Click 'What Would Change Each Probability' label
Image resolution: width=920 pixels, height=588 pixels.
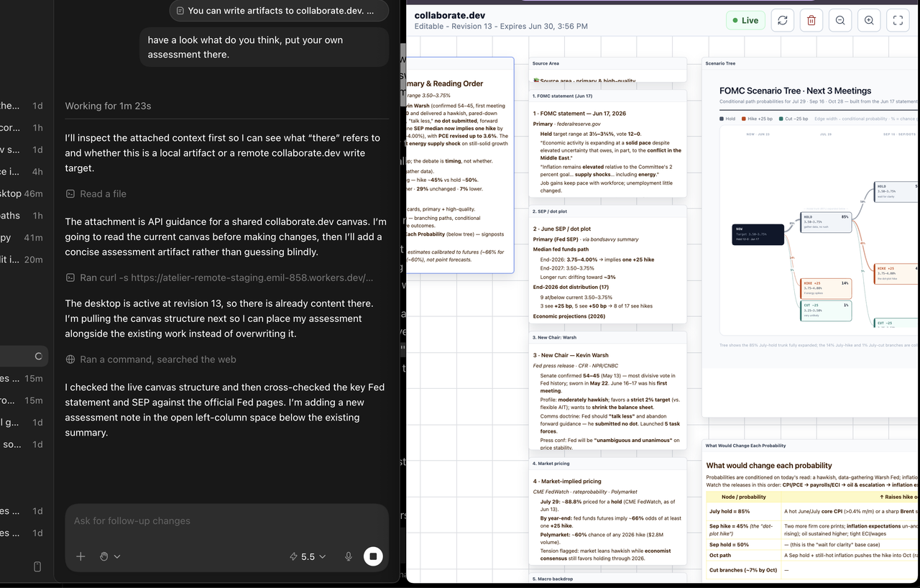(x=744, y=446)
